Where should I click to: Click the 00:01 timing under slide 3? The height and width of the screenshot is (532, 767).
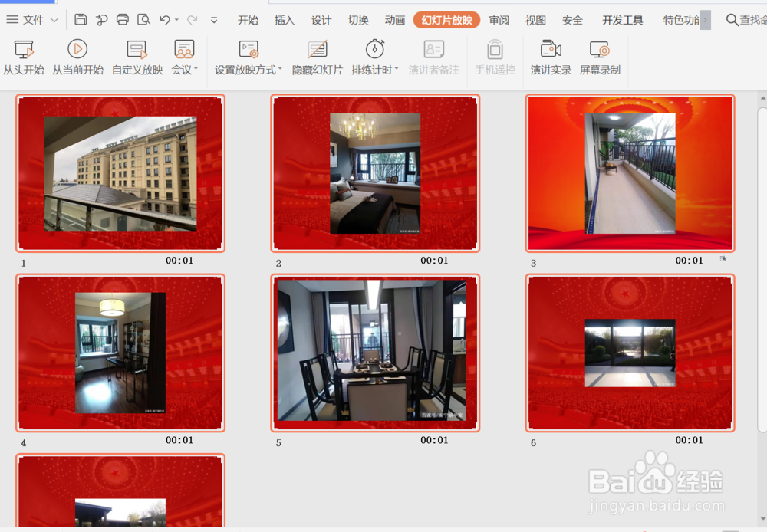(690, 261)
